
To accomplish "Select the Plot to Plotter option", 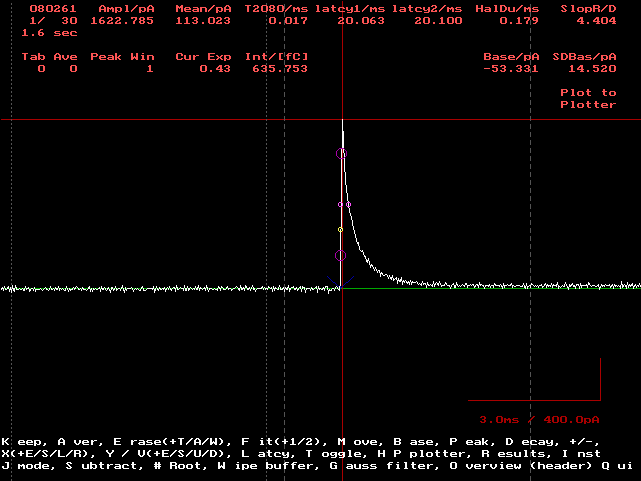I will tap(588, 98).
